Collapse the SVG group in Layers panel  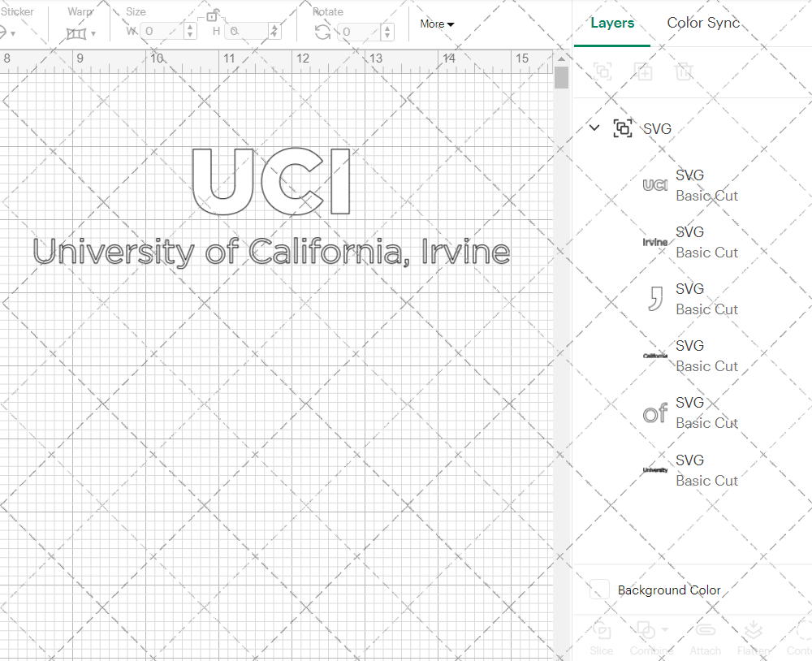point(594,127)
